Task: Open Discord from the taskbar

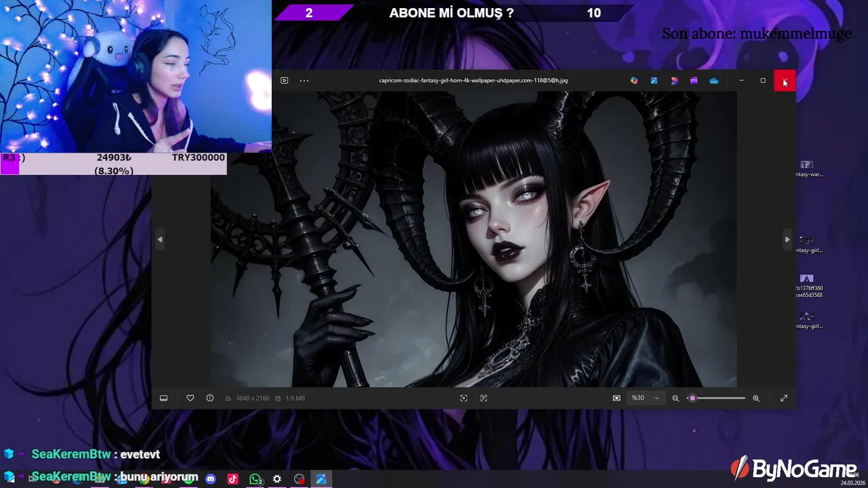Action: click(211, 479)
